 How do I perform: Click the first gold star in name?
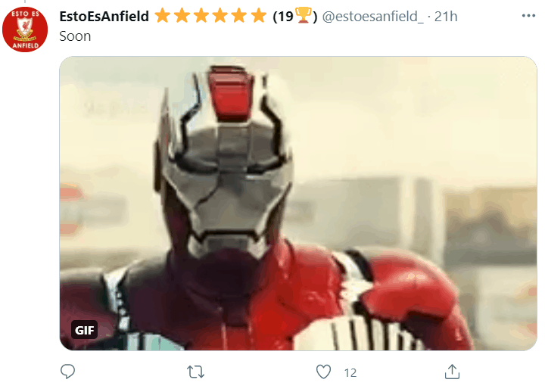pyautogui.click(x=163, y=16)
